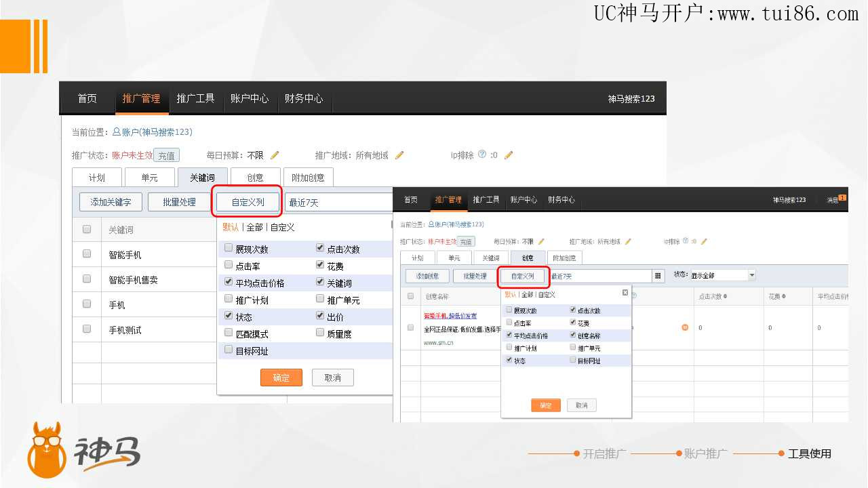Check 点击率 in the 关键词 window popup

tap(229, 266)
